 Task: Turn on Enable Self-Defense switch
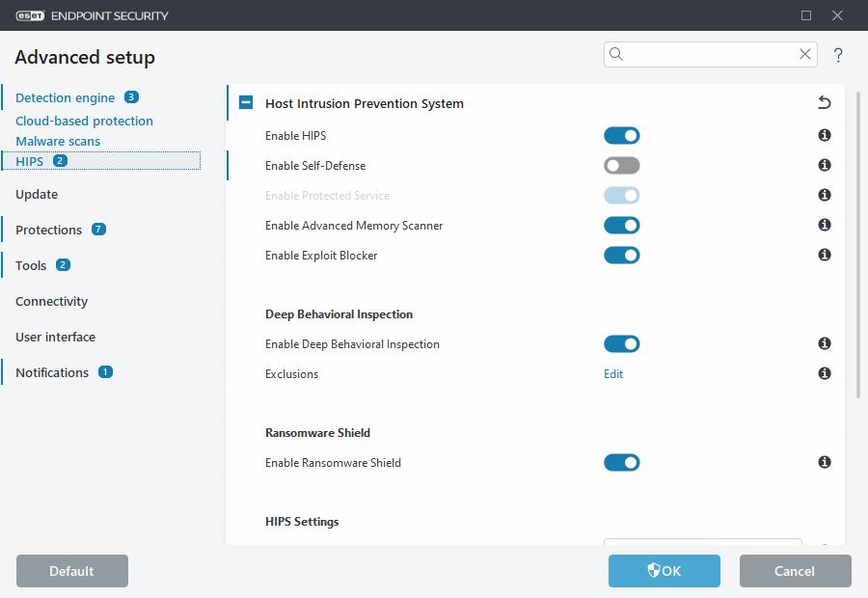622,166
